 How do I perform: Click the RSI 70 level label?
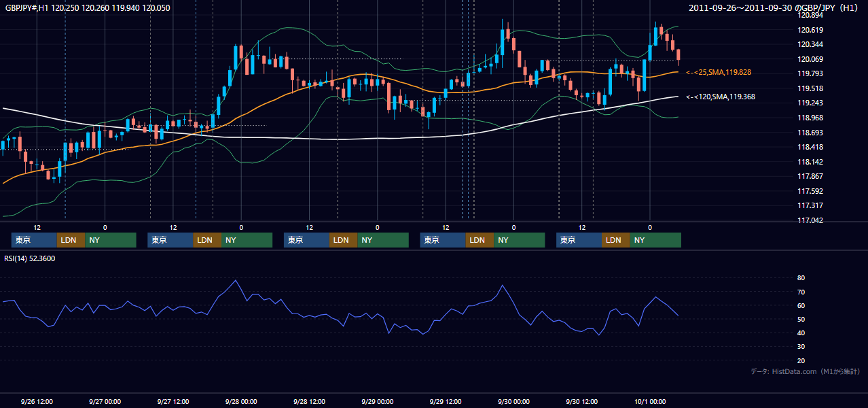point(801,292)
